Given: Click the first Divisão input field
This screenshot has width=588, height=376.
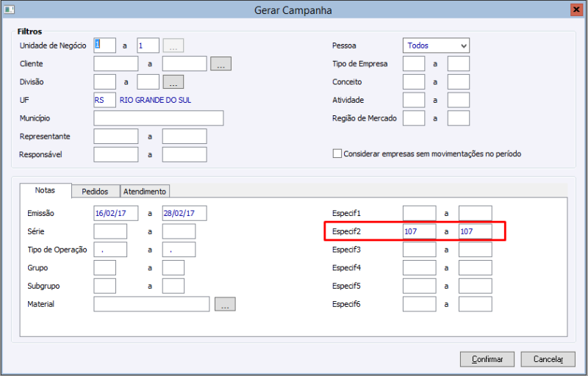Looking at the screenshot, I should (x=104, y=82).
